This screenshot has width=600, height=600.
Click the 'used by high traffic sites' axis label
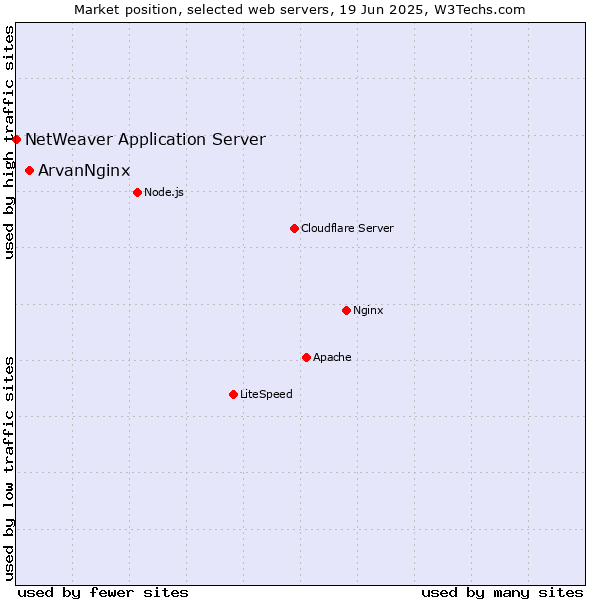(x=9, y=142)
